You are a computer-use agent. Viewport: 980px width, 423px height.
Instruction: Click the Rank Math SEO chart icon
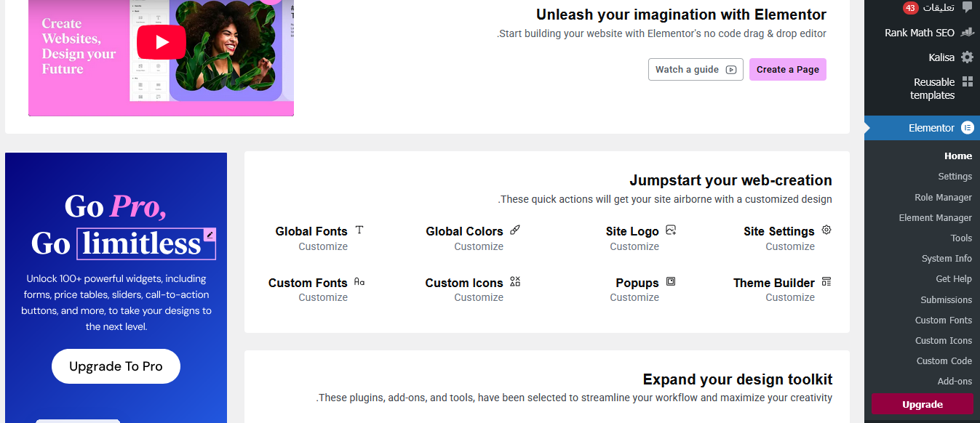click(x=967, y=33)
